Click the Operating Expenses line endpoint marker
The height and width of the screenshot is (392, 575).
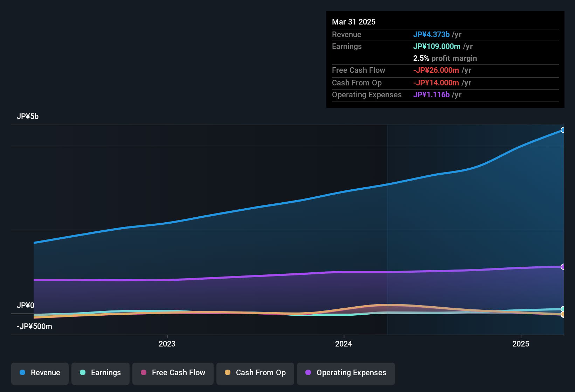tap(563, 267)
